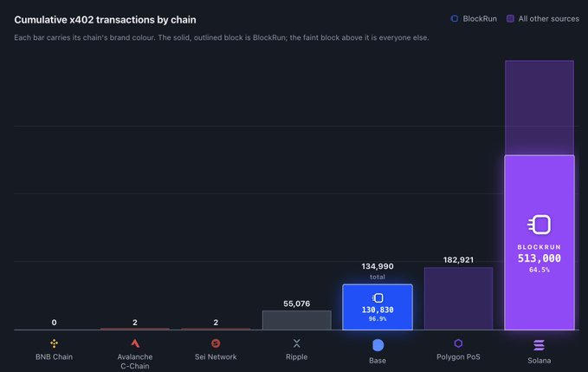Click the Ripple X logo icon
Viewport: 588px width, 372px height.
297,343
